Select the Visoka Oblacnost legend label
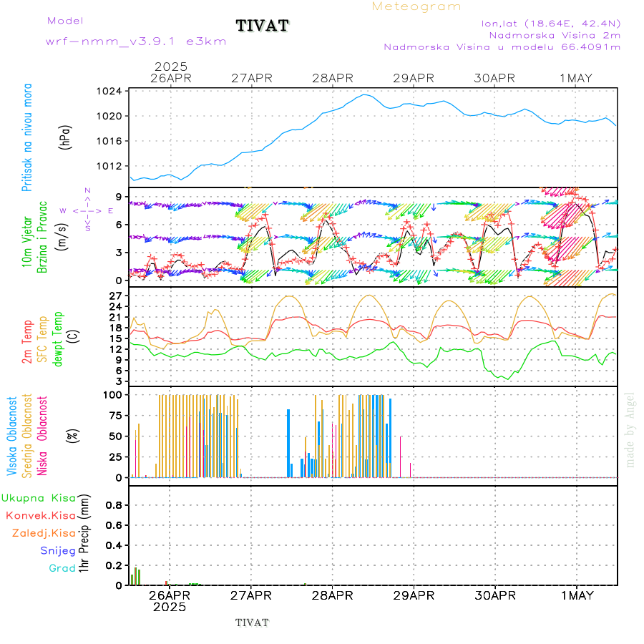The height and width of the screenshot is (644, 644). [12, 436]
